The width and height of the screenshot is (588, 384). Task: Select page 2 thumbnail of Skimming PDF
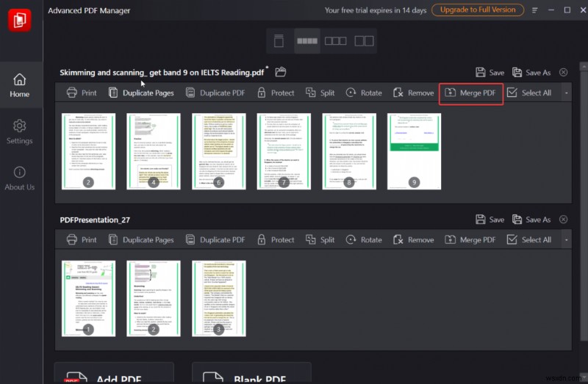coord(88,151)
